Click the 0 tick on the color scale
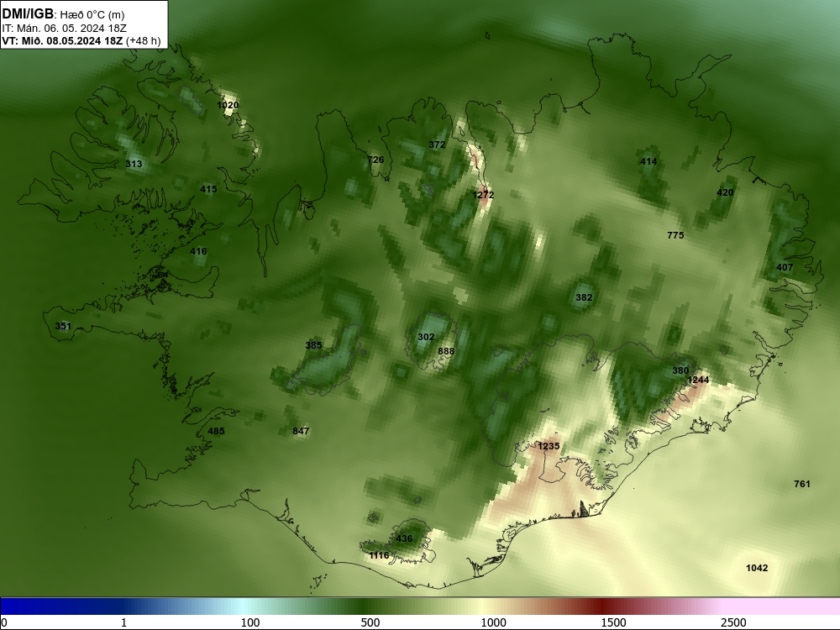The height and width of the screenshot is (630, 840). 5,622
